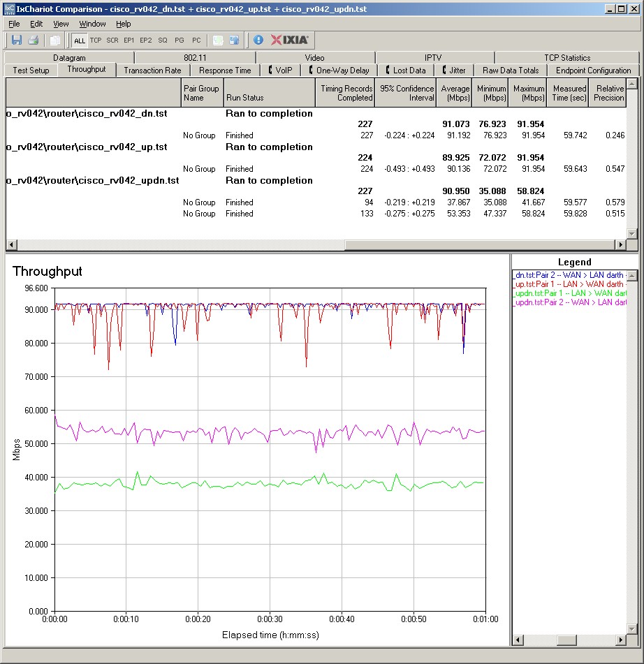Toggle the SQ filter button

click(x=163, y=40)
